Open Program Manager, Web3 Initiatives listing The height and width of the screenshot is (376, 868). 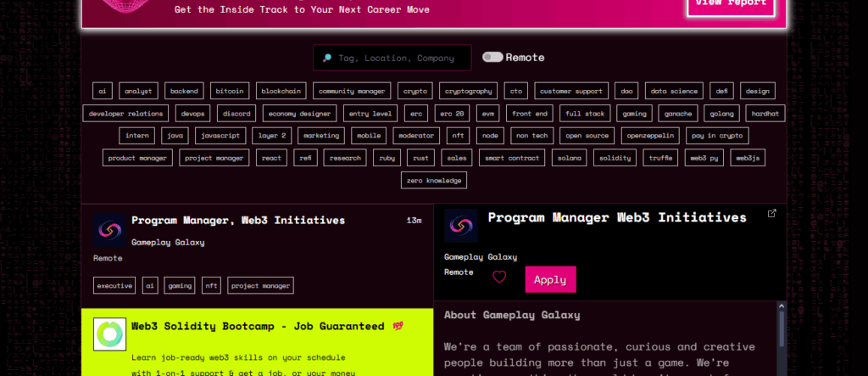(x=238, y=221)
